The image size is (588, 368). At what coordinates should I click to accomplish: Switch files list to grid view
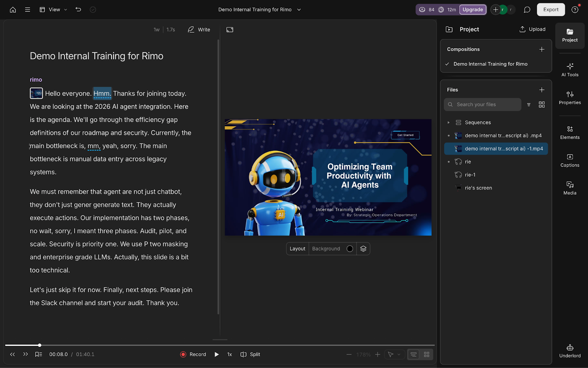[542, 105]
